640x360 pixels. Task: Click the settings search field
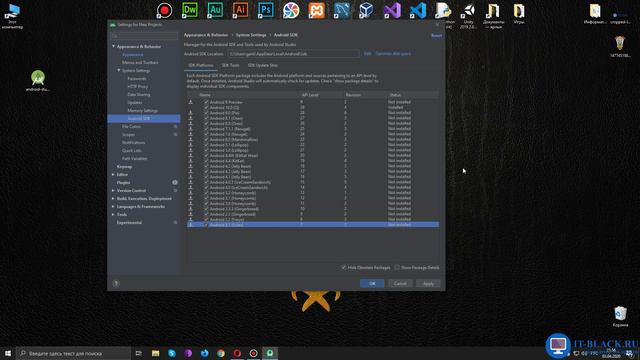click(x=144, y=36)
